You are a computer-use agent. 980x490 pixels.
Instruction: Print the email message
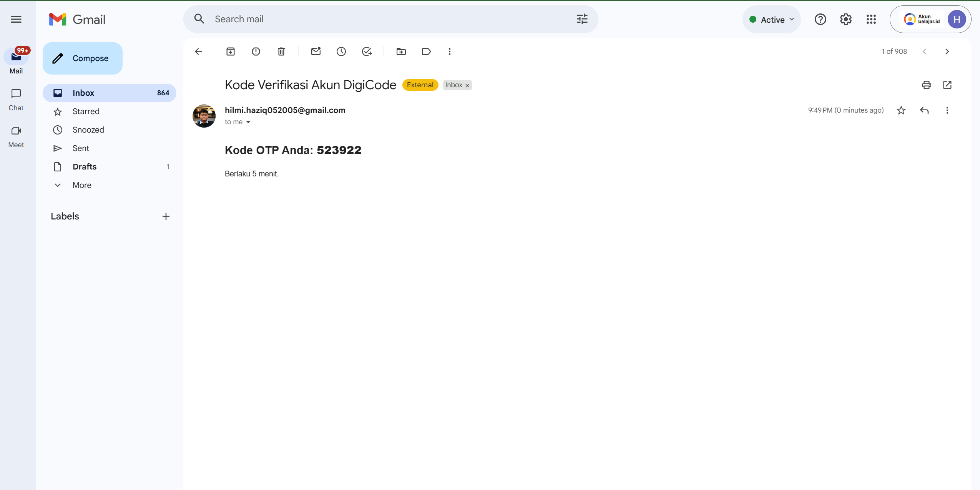point(926,85)
